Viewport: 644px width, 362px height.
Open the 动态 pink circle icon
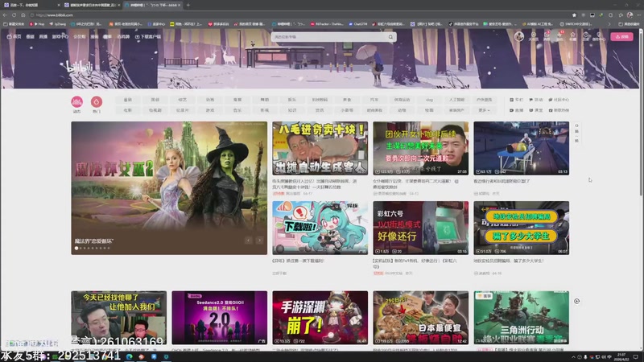click(76, 102)
